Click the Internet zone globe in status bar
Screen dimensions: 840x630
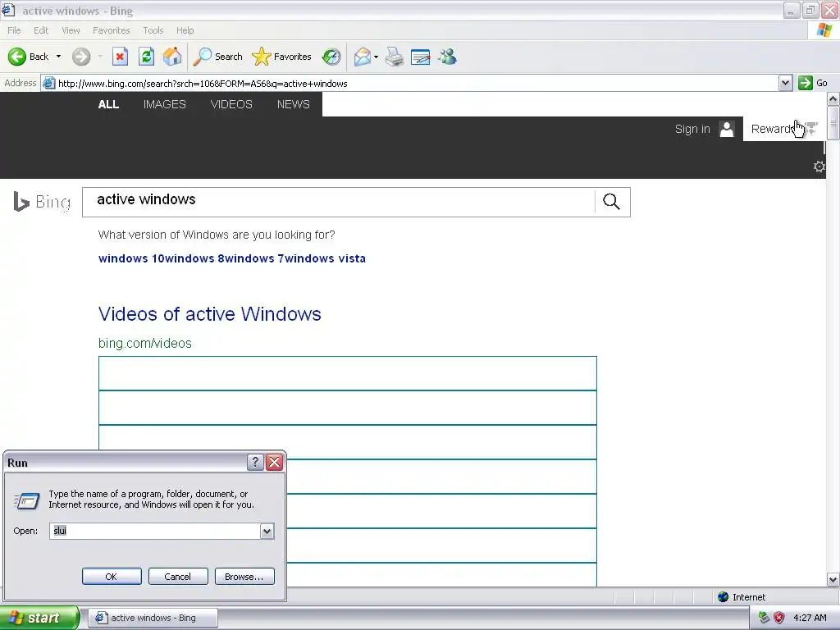click(724, 597)
